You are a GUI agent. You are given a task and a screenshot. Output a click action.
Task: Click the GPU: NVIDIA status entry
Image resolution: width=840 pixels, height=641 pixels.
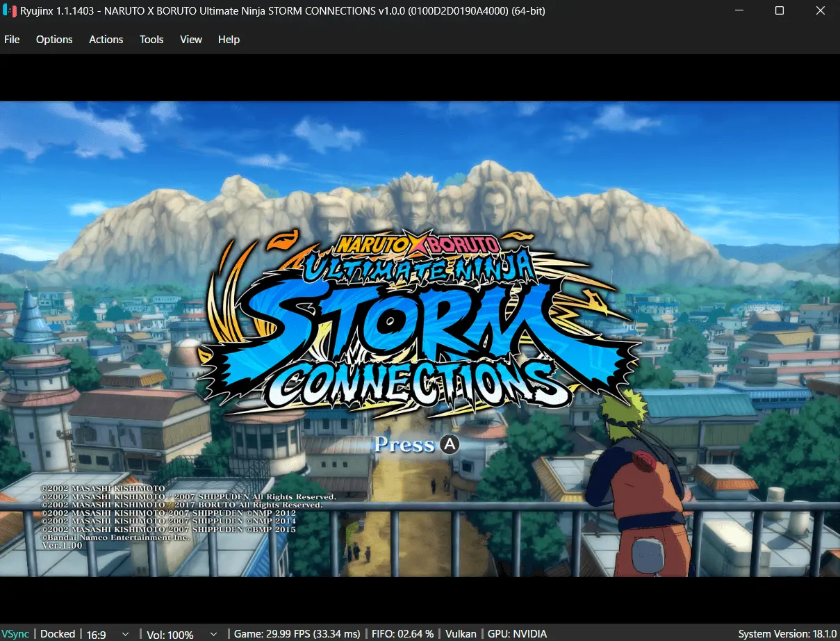[516, 634]
